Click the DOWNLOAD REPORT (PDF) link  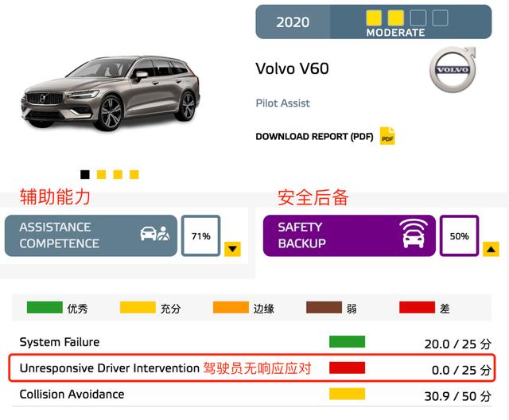click(x=314, y=137)
